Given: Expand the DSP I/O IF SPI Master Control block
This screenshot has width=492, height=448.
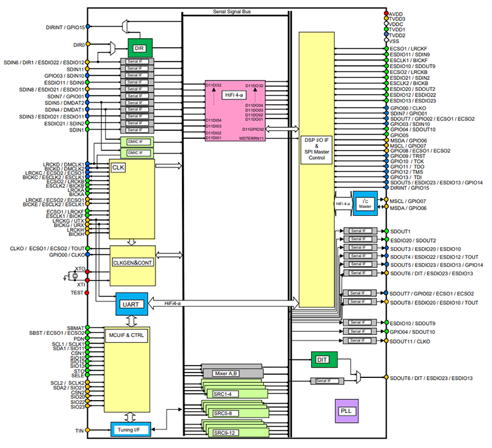Looking at the screenshot, I should point(316,147).
